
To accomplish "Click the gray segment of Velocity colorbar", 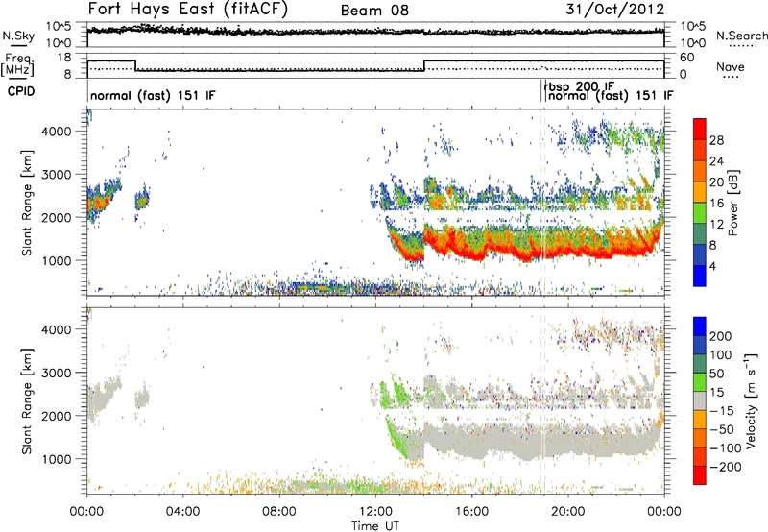I will [x=700, y=401].
